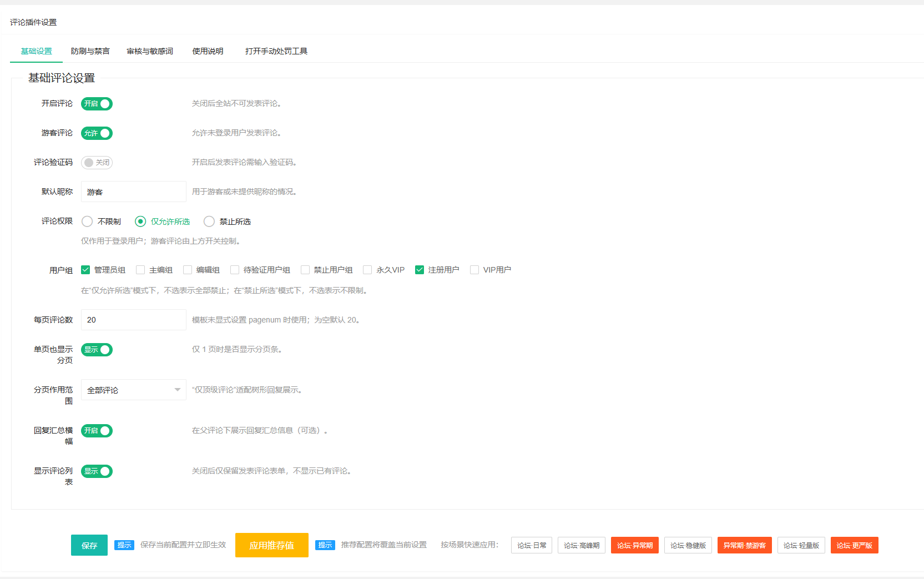Switch to the 防刷与禁言 tab
This screenshot has width=924, height=579.
[x=90, y=51]
